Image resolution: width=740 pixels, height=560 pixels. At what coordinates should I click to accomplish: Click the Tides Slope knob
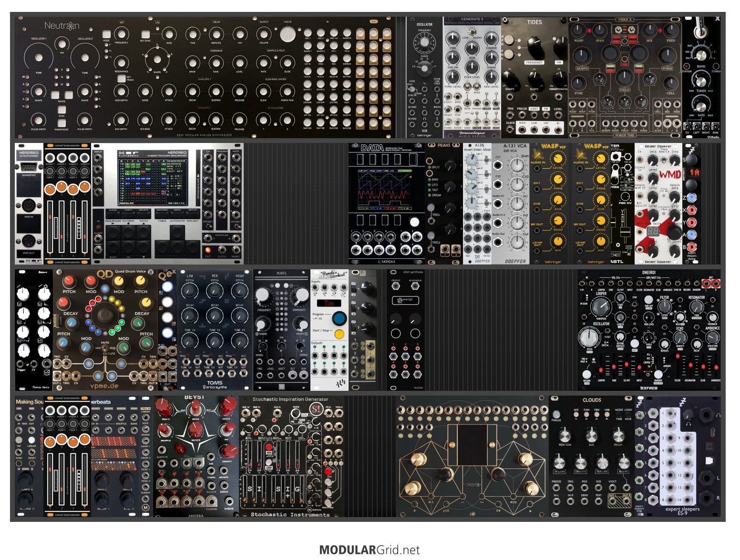coord(534,79)
